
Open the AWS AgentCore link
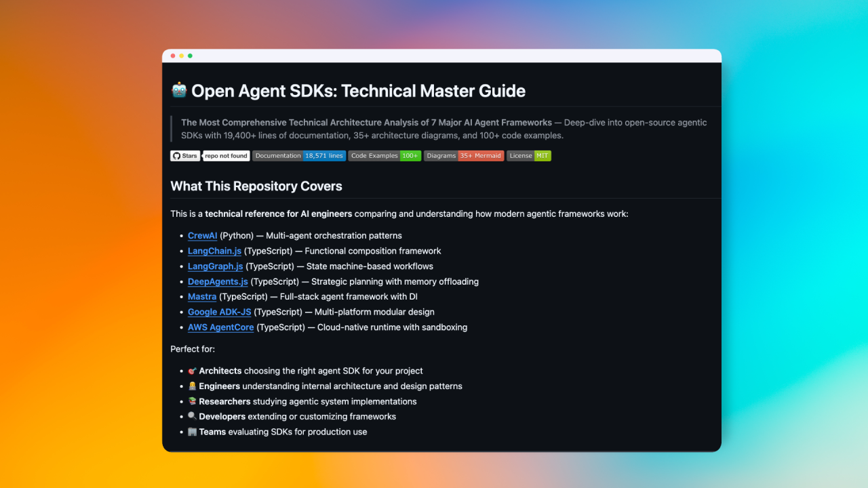(x=220, y=327)
